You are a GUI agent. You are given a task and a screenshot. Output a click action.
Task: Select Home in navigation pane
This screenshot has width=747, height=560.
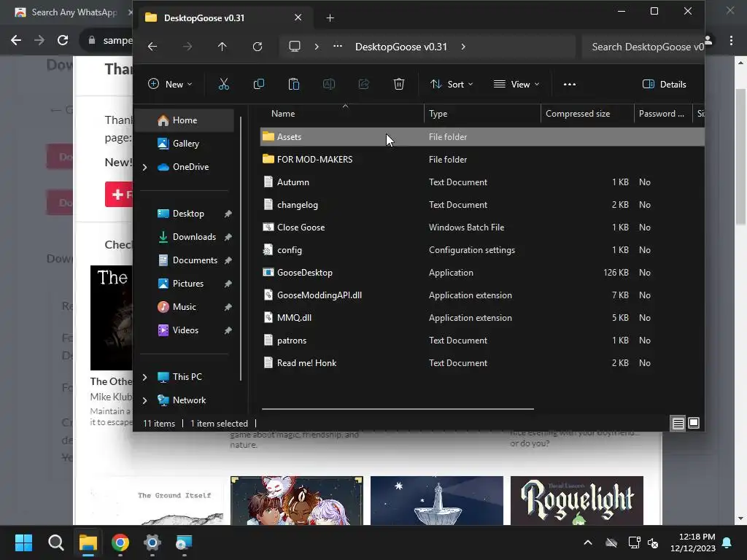[185, 120]
